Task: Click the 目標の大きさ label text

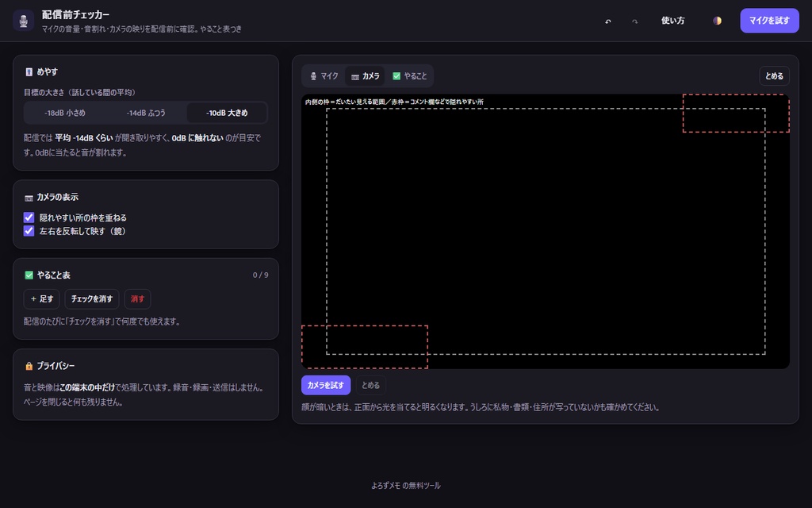Action: [80, 92]
